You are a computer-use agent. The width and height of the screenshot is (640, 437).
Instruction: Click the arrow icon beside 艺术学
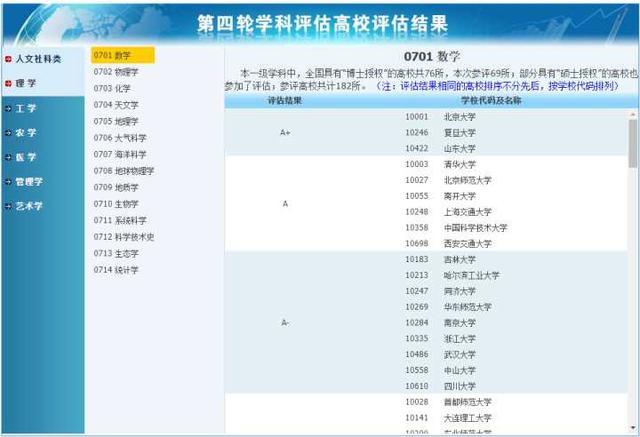(8, 206)
